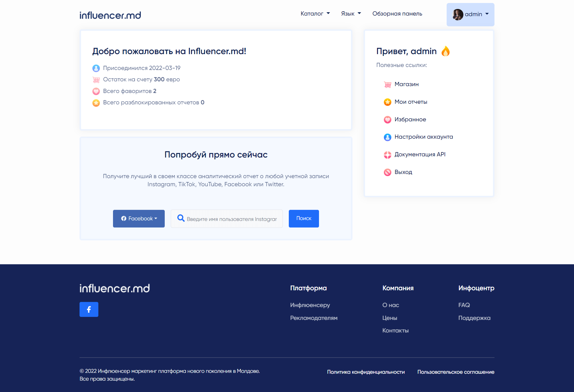Image resolution: width=574 pixels, height=392 pixels.
Task: Open the Мои отчеты link
Action: [x=411, y=102]
